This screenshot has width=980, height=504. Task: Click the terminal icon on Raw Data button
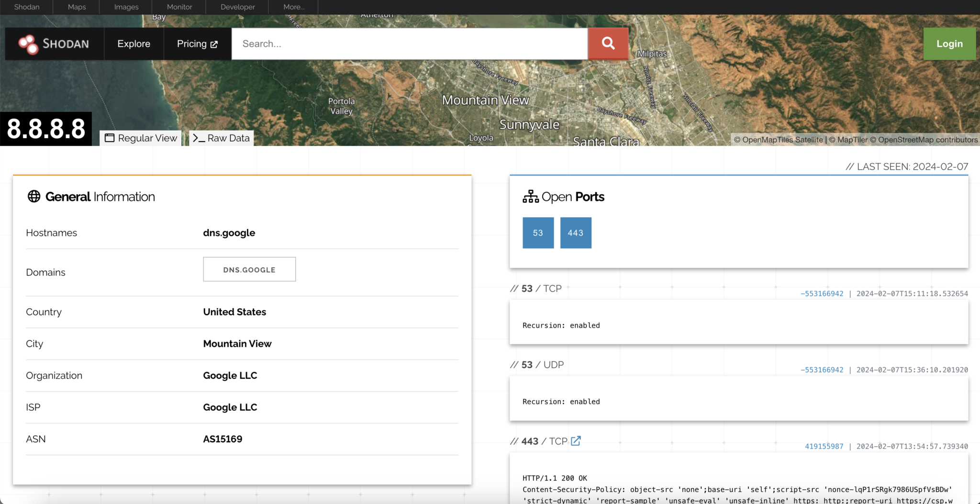(198, 138)
